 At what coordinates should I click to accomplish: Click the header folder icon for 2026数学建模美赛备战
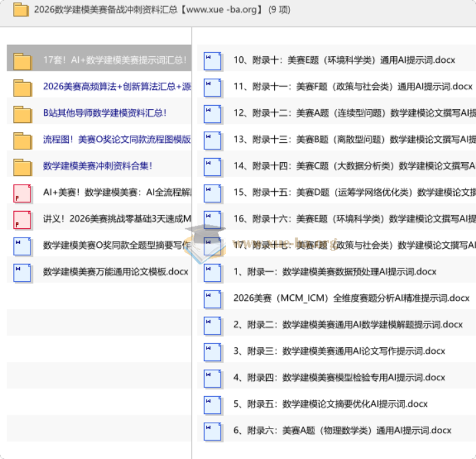tap(21, 10)
